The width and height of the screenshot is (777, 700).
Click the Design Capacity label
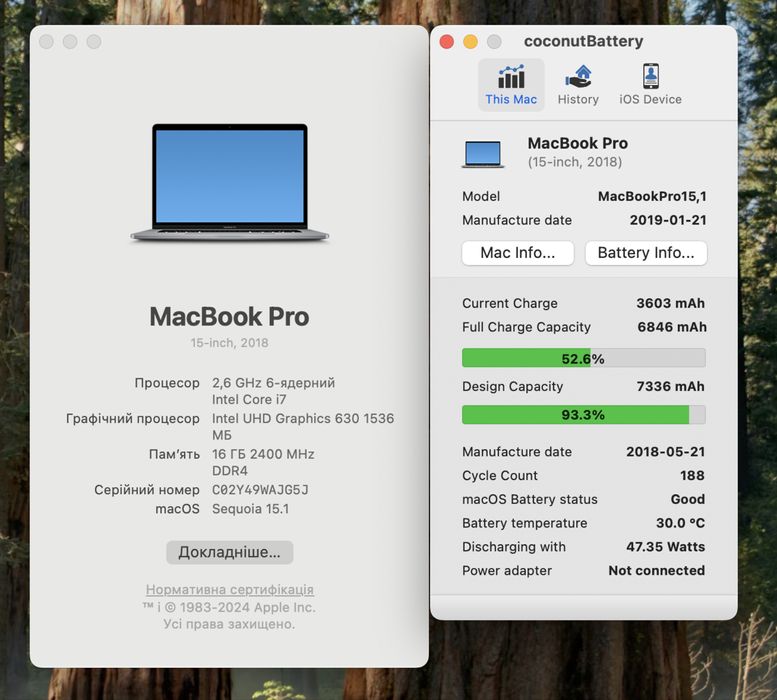point(512,386)
